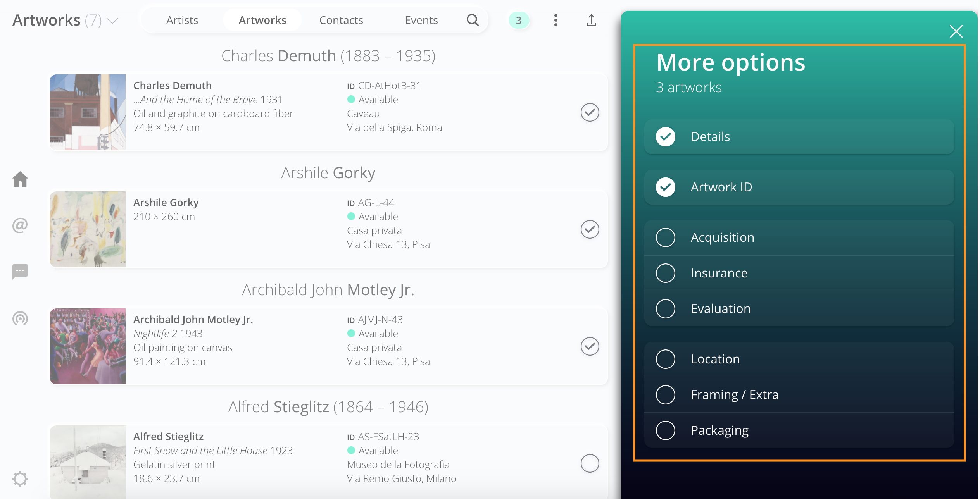The height and width of the screenshot is (499, 980).
Task: Go to Home via sidebar house icon
Action: (x=20, y=179)
